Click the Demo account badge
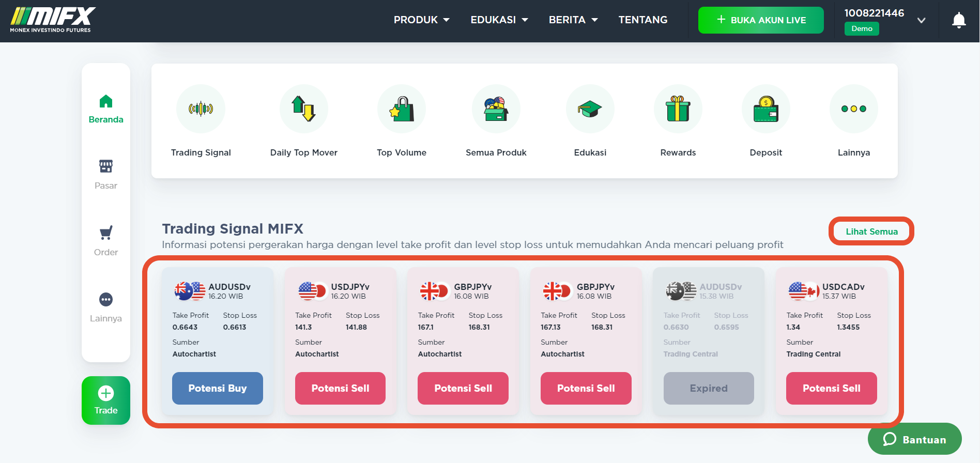Image resolution: width=980 pixels, height=463 pixels. pos(862,28)
